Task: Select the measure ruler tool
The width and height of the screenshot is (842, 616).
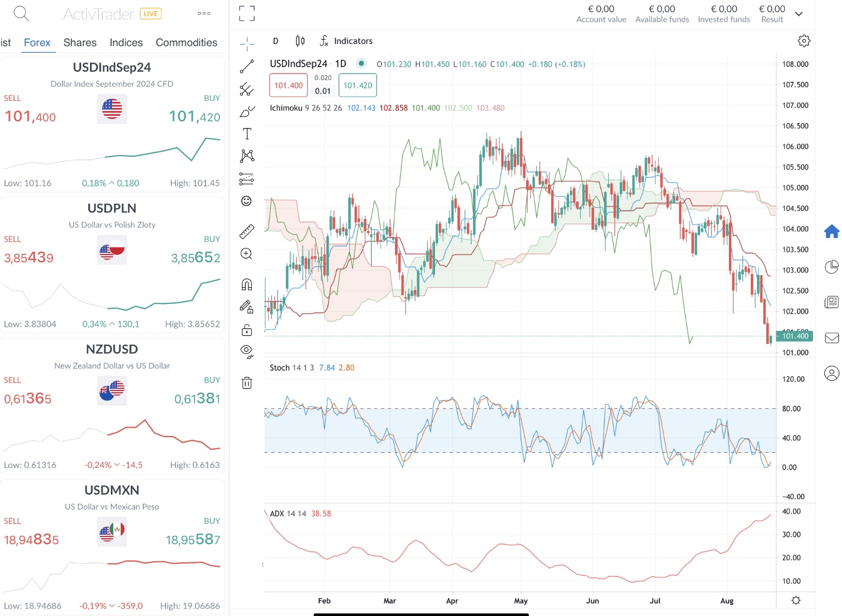Action: [x=246, y=231]
